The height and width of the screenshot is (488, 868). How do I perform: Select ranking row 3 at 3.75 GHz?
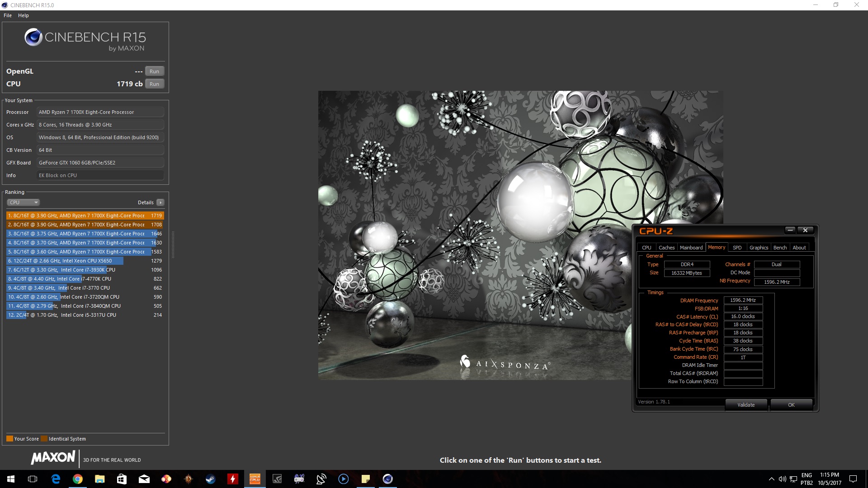[85, 234]
